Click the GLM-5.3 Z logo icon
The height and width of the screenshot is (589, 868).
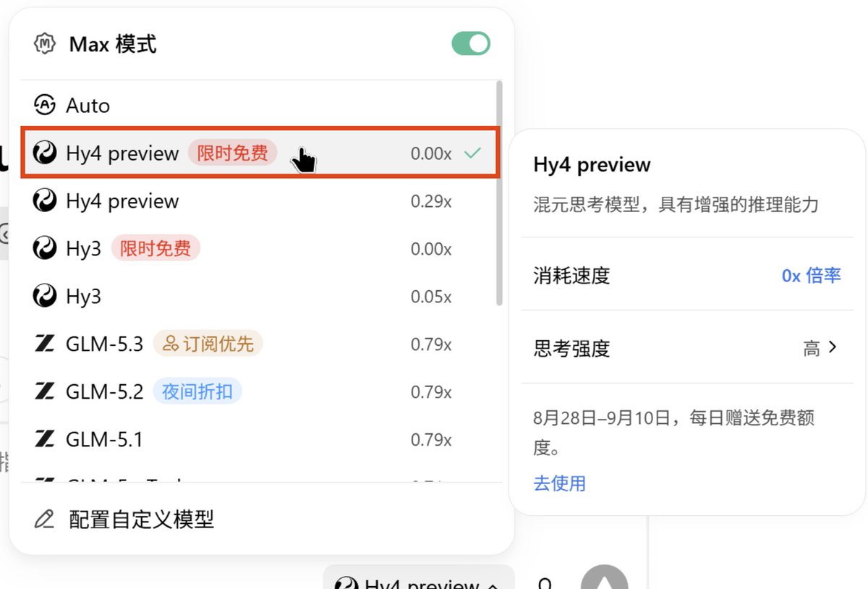pyautogui.click(x=45, y=344)
